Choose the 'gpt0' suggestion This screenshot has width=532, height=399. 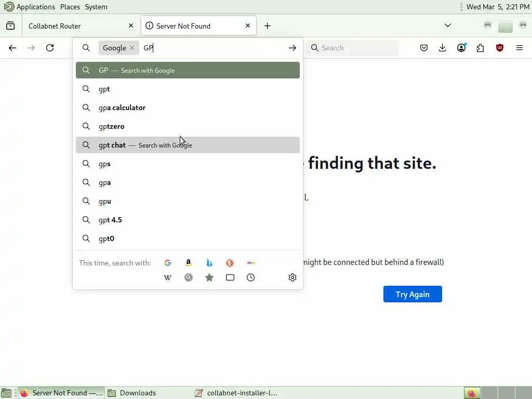click(188, 238)
